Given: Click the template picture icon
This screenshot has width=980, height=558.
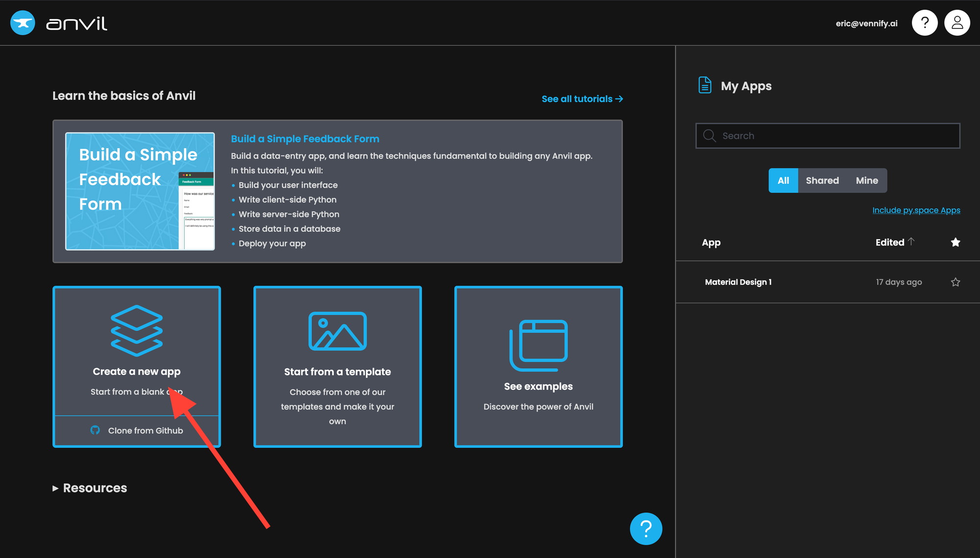Looking at the screenshot, I should pyautogui.click(x=338, y=331).
